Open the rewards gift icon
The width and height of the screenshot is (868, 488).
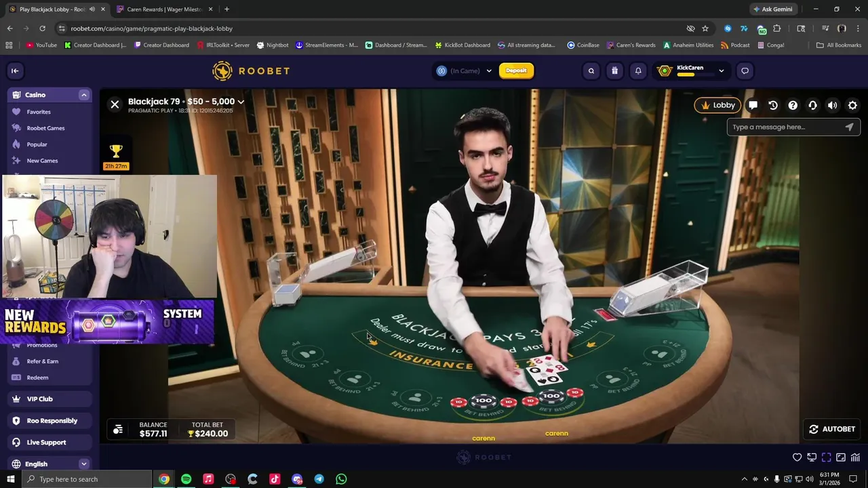[x=615, y=70]
